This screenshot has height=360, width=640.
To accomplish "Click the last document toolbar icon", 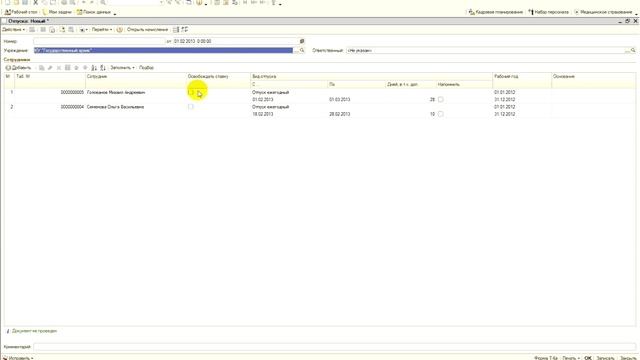I will coord(185,30).
